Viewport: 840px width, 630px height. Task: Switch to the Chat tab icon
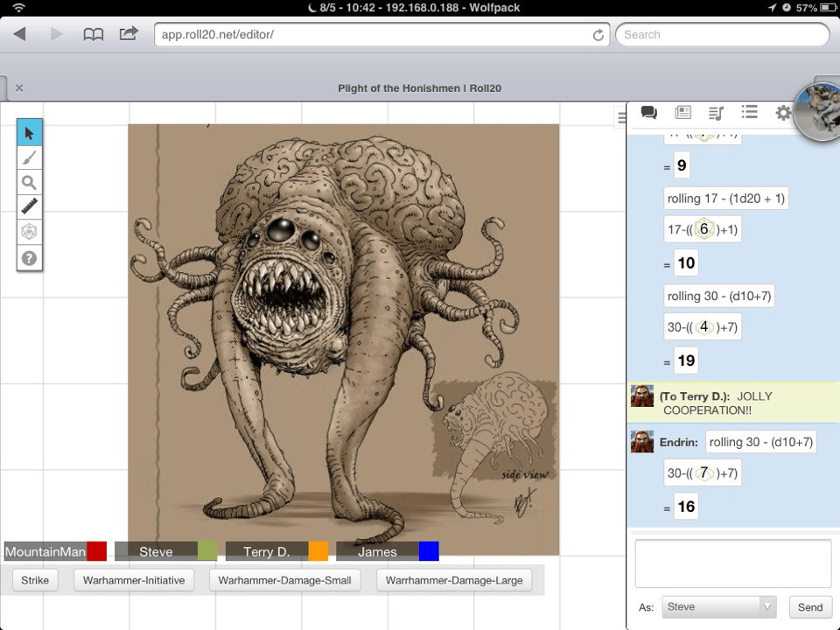pos(648,113)
